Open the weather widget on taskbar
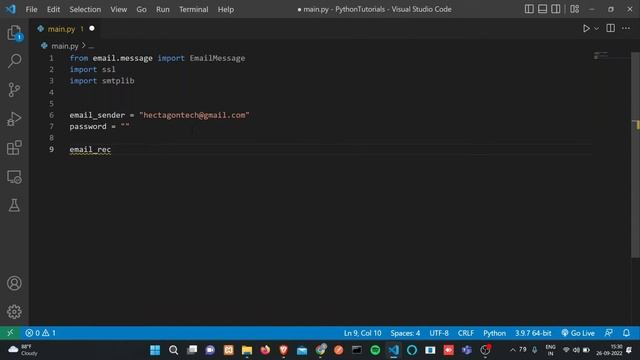This screenshot has width=640, height=360. [x=23, y=350]
